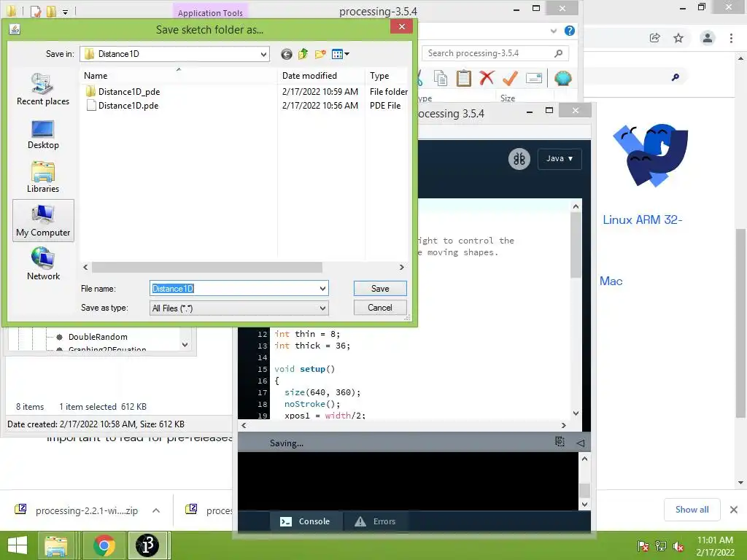Click the muted volume tray icon
Image resolution: width=747 pixels, height=560 pixels.
678,546
